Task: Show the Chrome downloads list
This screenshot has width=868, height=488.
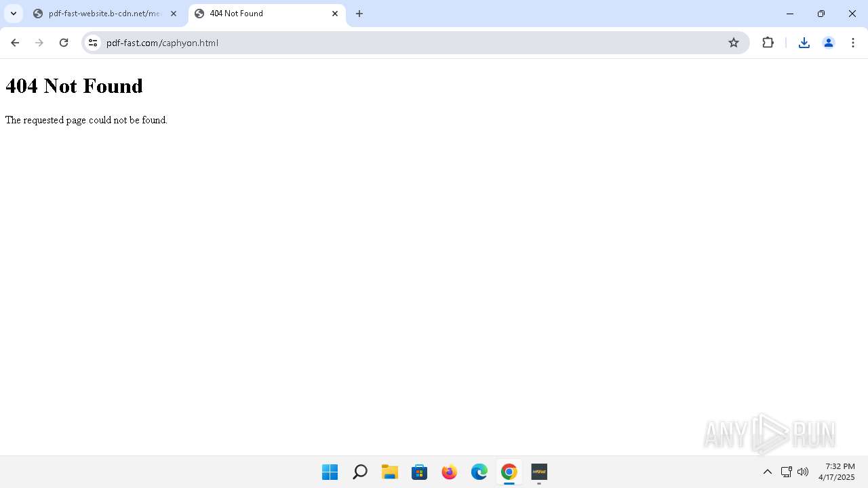Action: point(804,43)
